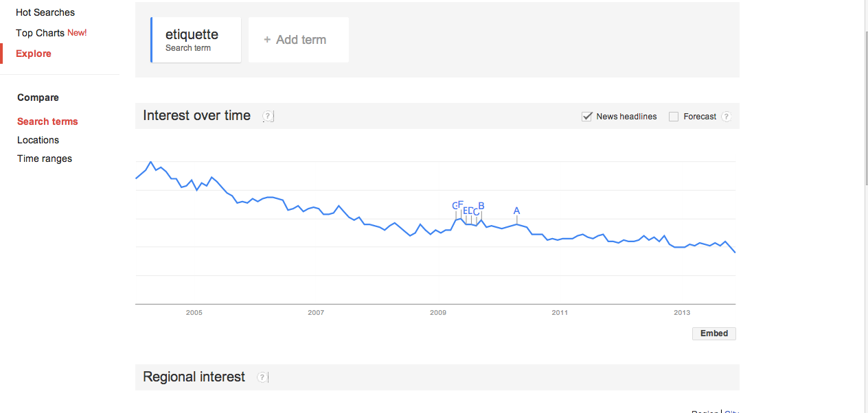Open the help icon beside Regional interest
Viewport: 868px width, 413px height.
[262, 377]
